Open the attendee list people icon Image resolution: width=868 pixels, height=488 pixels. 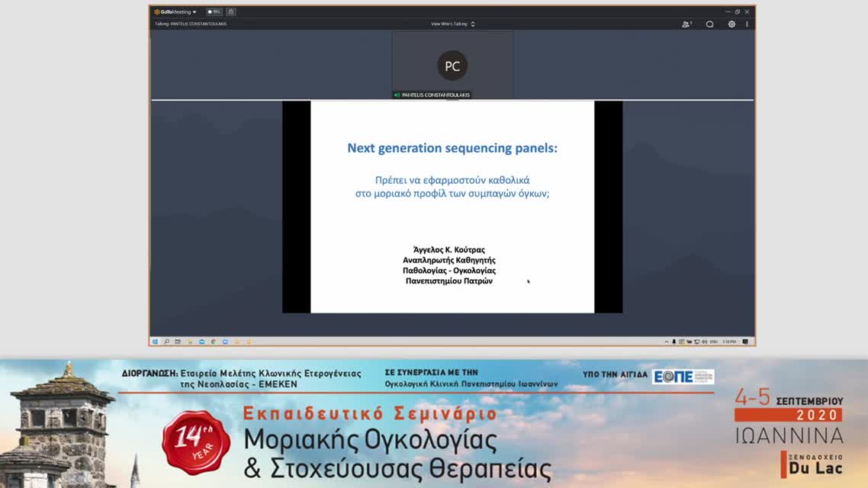click(687, 24)
